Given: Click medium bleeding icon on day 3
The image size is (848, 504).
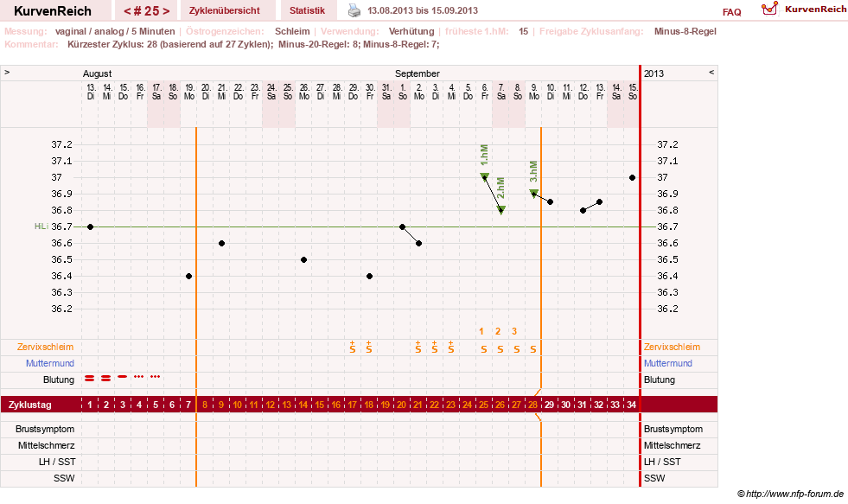Looking at the screenshot, I should click(123, 376).
